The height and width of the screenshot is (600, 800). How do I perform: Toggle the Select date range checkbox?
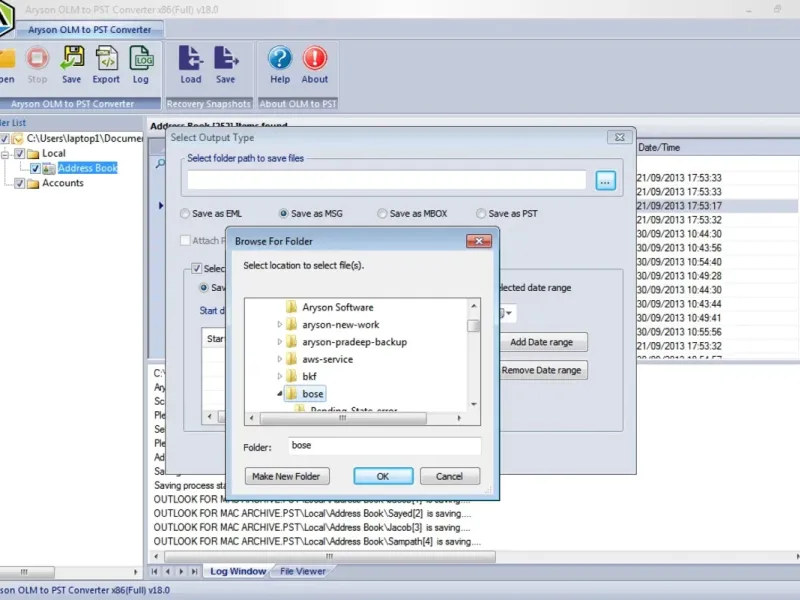point(196,268)
